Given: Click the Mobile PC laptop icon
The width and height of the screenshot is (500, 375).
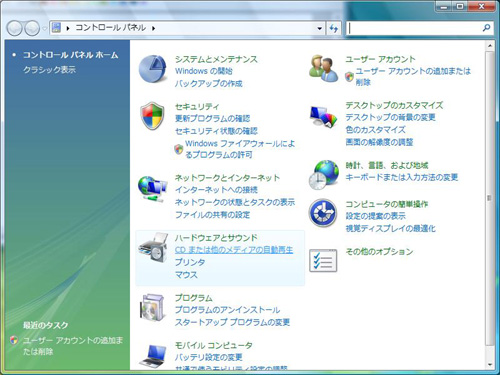Looking at the screenshot, I should [153, 356].
